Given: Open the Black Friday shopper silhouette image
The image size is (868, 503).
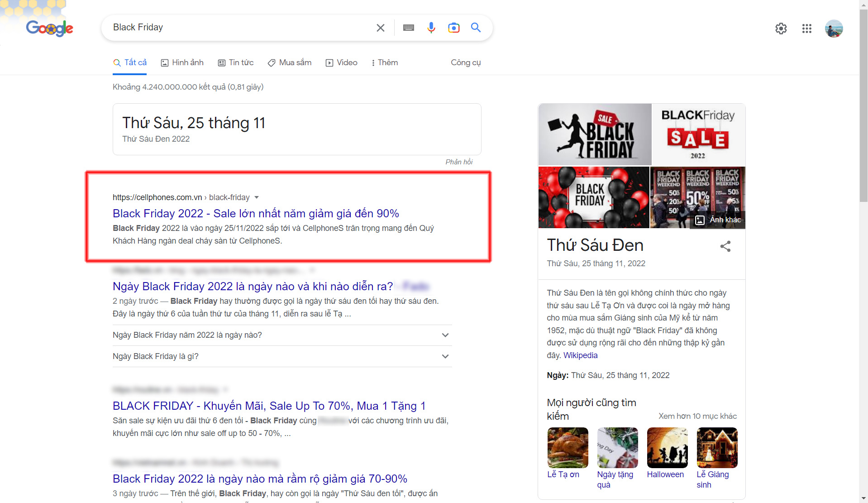Looking at the screenshot, I should 595,134.
